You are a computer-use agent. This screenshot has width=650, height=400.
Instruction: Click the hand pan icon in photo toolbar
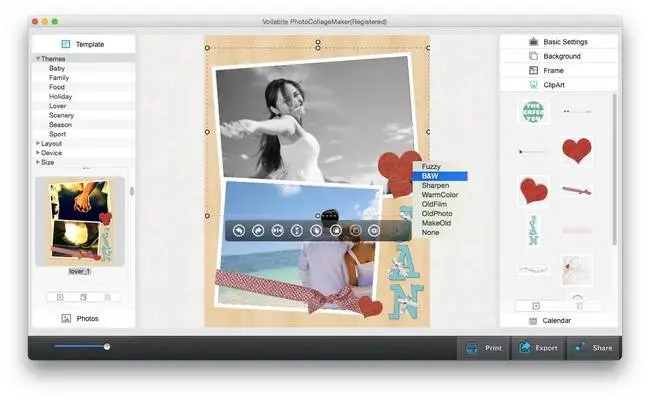click(316, 230)
